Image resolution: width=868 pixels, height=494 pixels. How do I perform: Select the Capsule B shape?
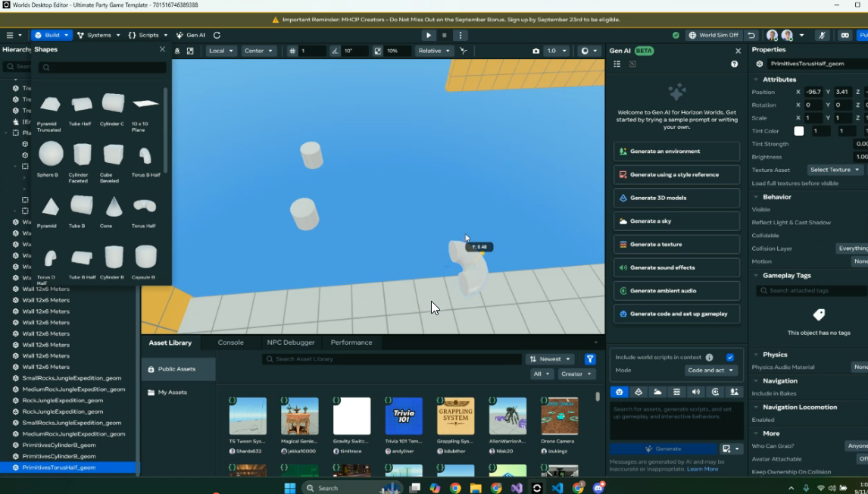[145, 262]
